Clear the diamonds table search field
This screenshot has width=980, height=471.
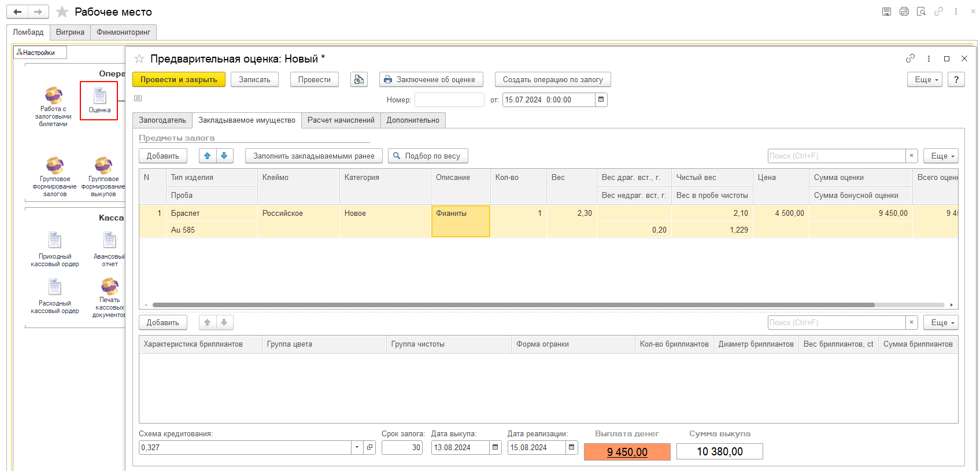912,322
